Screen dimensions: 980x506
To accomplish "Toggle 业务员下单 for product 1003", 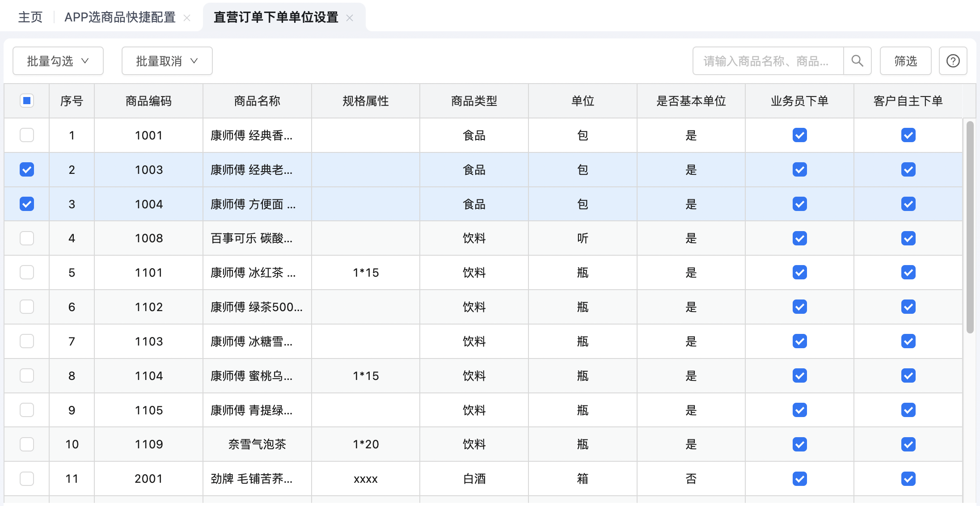I will [x=800, y=169].
